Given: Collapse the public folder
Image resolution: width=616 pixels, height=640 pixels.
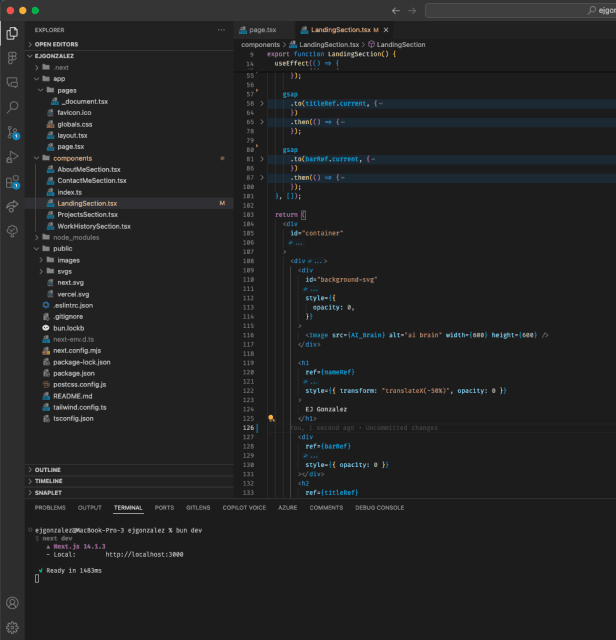Looking at the screenshot, I should [129, 248].
